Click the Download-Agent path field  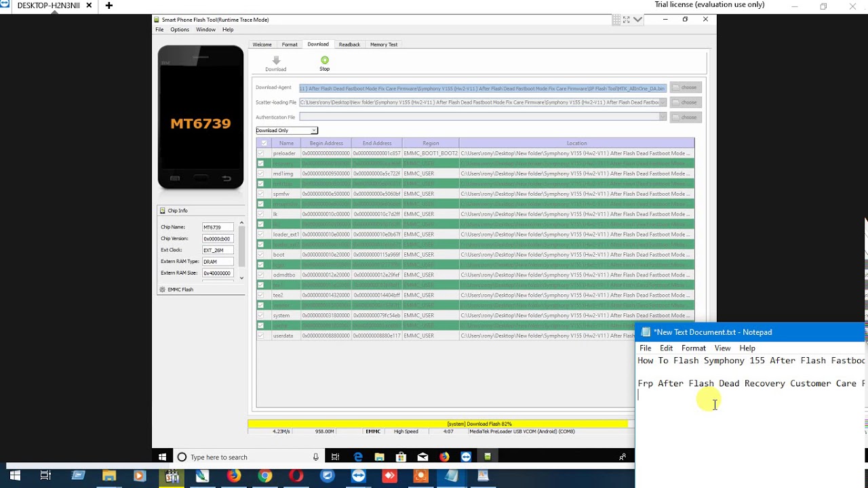[483, 88]
